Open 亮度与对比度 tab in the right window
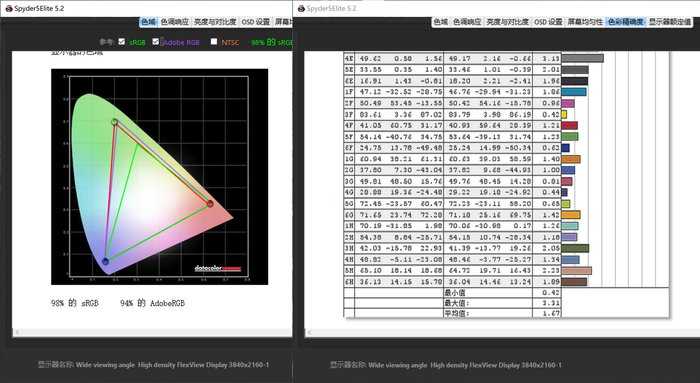The height and width of the screenshot is (383, 700). (x=507, y=22)
